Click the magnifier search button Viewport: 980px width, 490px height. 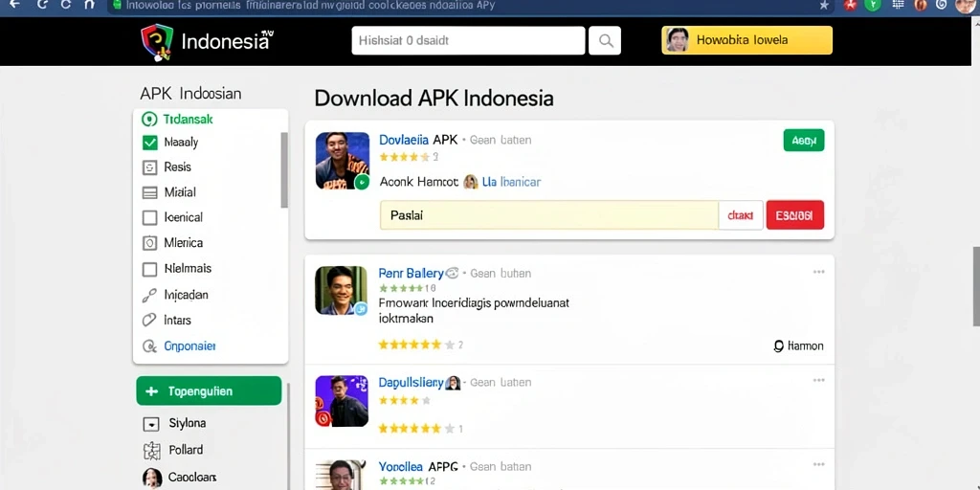(x=605, y=40)
